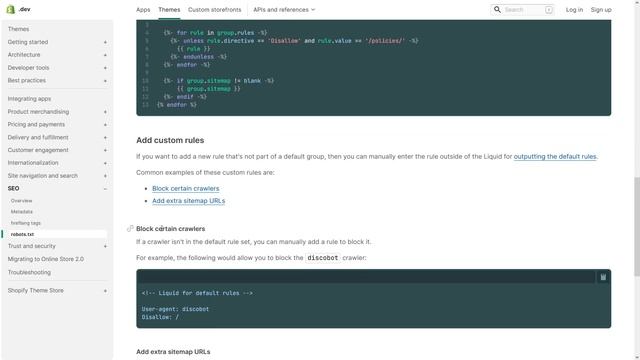Click the search magnifier icon
This screenshot has width=640, height=360.
coord(497,9)
